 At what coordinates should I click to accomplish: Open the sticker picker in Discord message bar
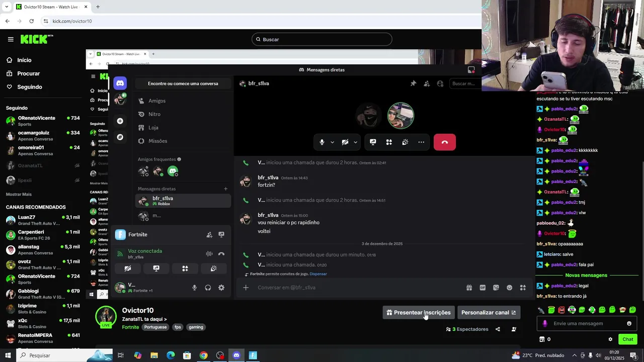click(496, 288)
